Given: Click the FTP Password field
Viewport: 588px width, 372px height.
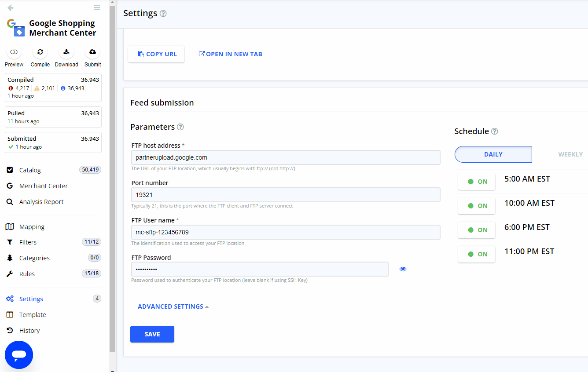Looking at the screenshot, I should click(x=260, y=269).
